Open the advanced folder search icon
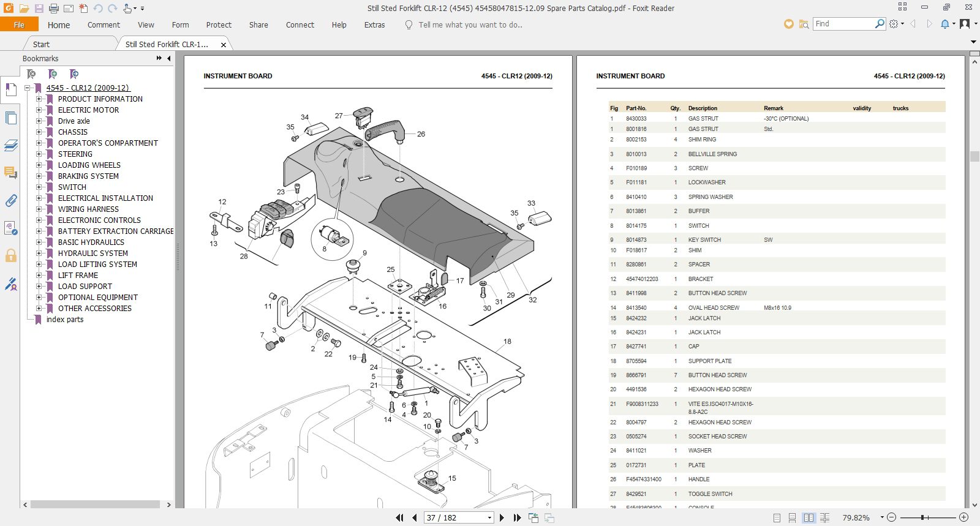This screenshot has height=526, width=980. (804, 24)
